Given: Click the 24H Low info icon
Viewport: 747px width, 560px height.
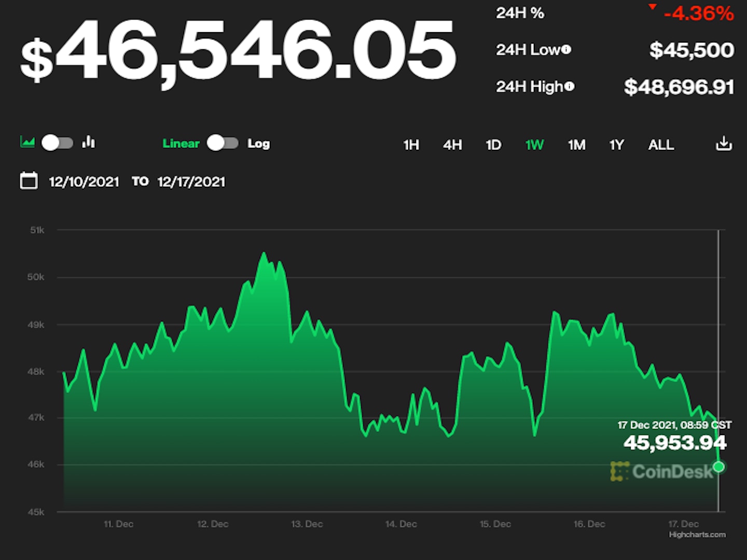Looking at the screenshot, I should pos(566,50).
